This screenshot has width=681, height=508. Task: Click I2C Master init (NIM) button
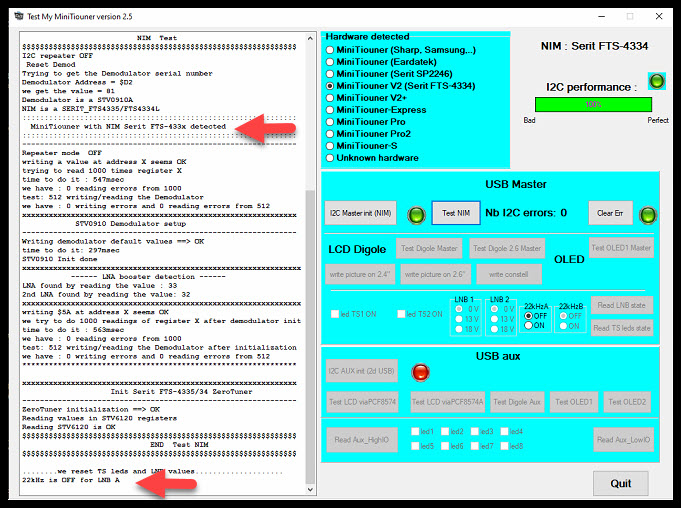[x=360, y=213]
